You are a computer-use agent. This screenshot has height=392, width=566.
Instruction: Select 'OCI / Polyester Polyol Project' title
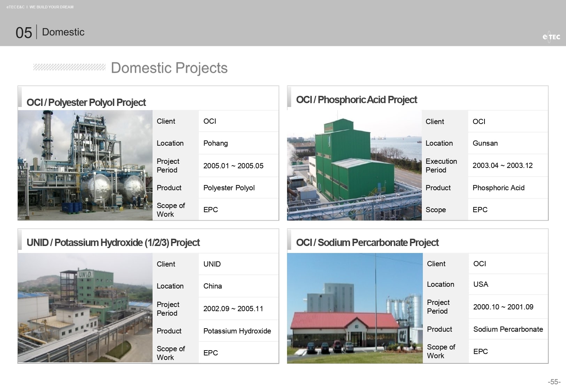[x=86, y=102]
